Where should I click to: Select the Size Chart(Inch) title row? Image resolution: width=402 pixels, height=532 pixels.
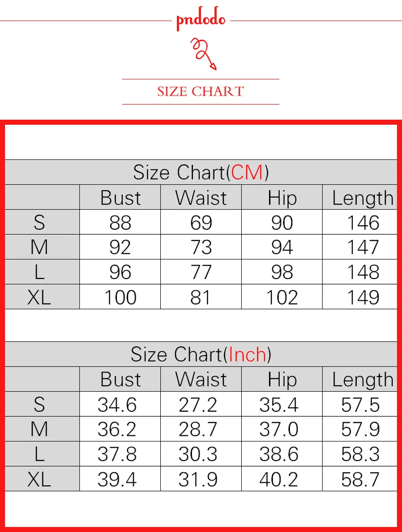point(201,354)
